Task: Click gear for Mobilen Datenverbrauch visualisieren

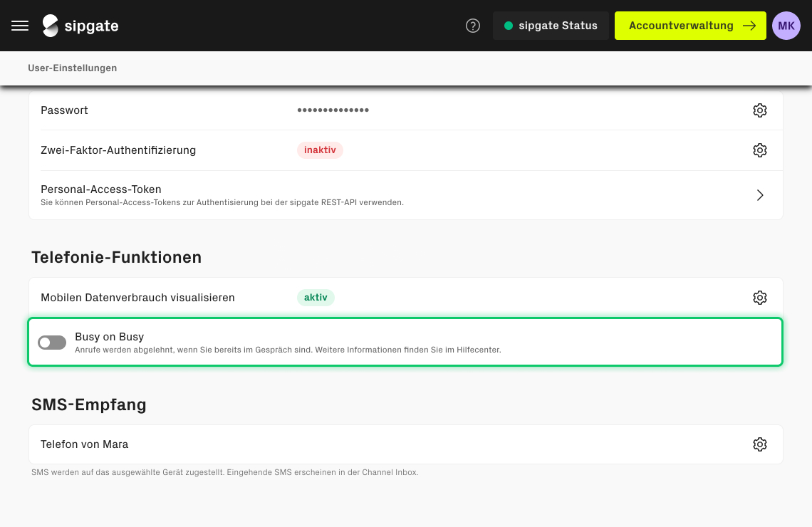Action: coord(759,298)
